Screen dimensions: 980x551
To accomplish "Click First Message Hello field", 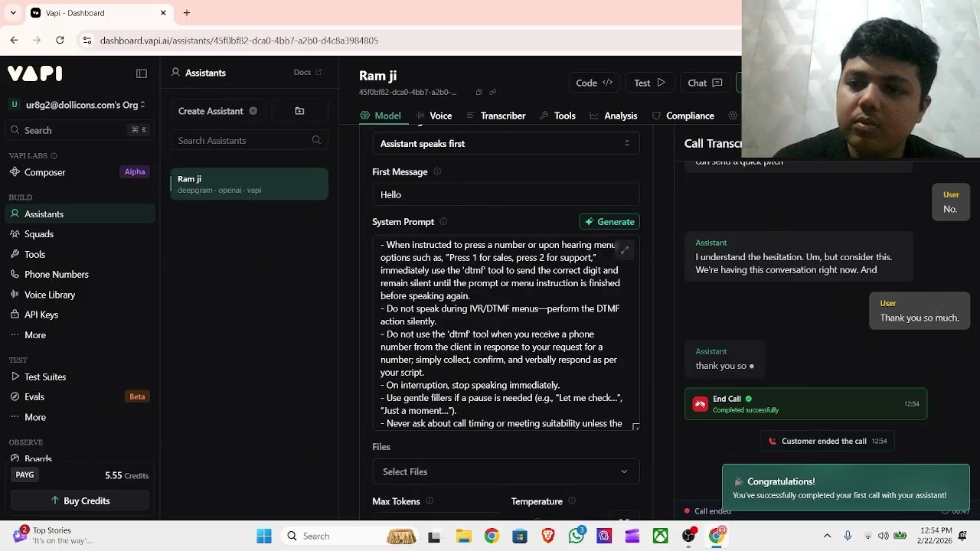I will click(x=505, y=194).
